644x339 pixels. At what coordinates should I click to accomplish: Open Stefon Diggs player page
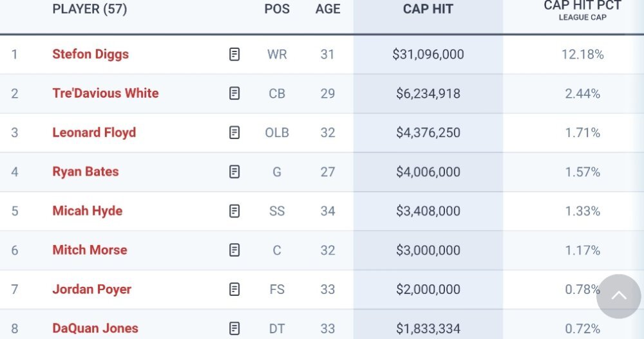click(x=90, y=54)
